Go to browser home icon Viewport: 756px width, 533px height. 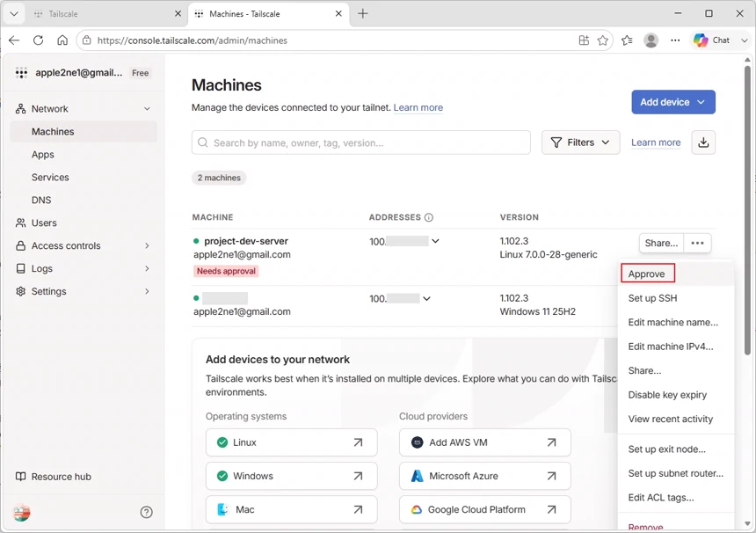62,40
